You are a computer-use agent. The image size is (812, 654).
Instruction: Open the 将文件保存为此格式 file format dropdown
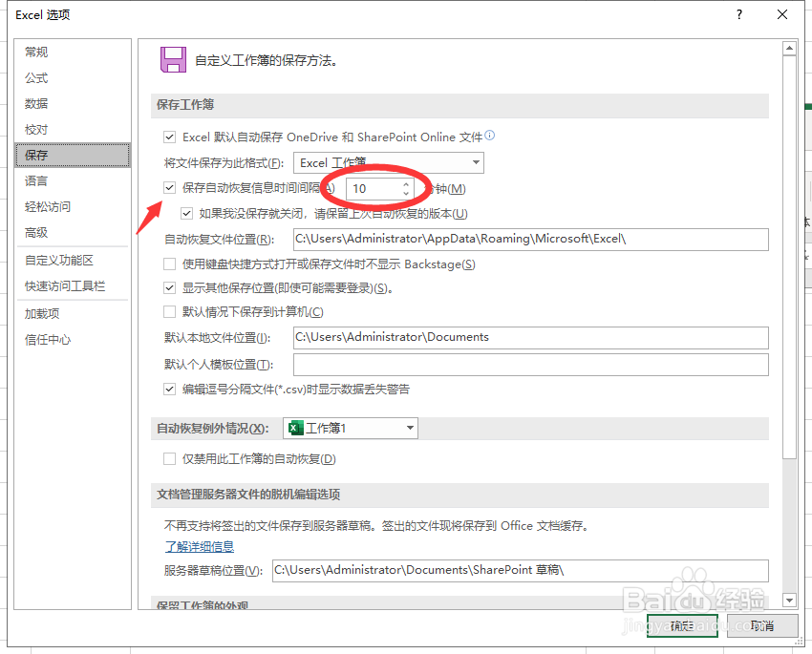[x=389, y=162]
